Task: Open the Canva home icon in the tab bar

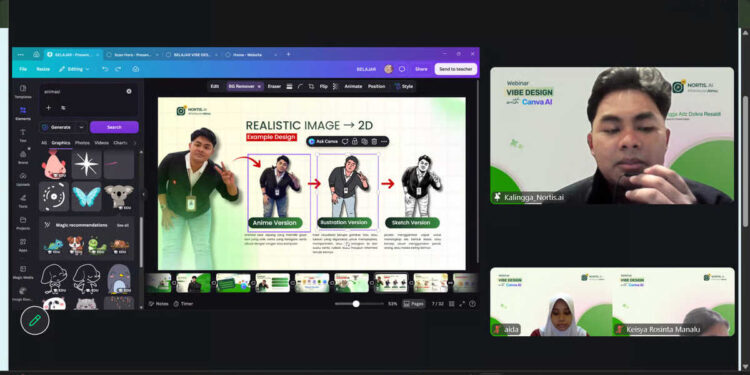Action: [x=36, y=55]
